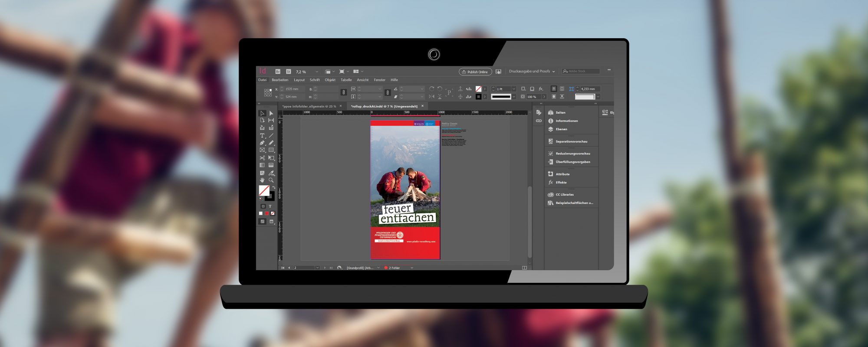Open the zoom level dropdown next to 7,2 %

click(x=317, y=72)
